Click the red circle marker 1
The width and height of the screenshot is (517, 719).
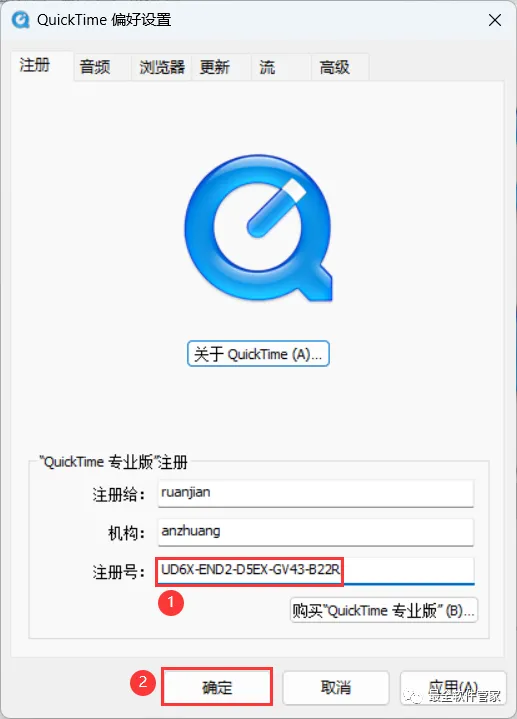pyautogui.click(x=171, y=603)
